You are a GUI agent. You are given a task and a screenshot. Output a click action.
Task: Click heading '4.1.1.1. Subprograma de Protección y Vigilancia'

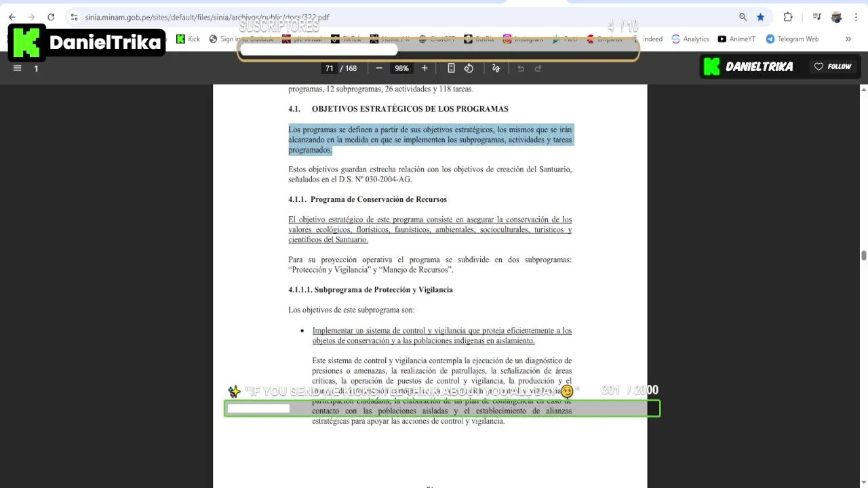[x=370, y=289]
